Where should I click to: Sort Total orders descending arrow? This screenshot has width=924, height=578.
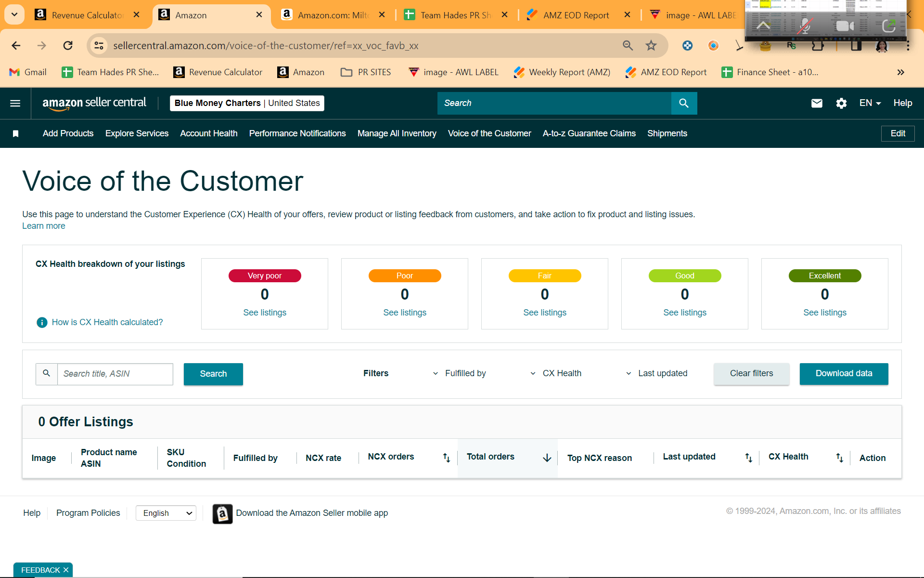[x=547, y=458]
